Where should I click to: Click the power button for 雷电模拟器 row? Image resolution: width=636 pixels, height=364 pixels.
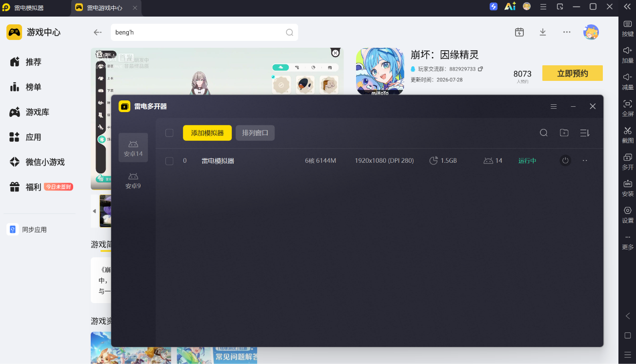[x=565, y=160]
